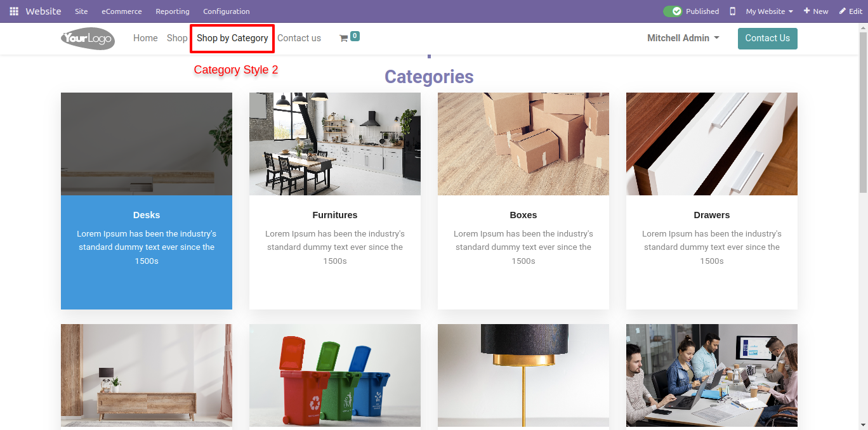Click the Categories heading
Image resolution: width=868 pixels, height=430 pixels.
click(429, 77)
